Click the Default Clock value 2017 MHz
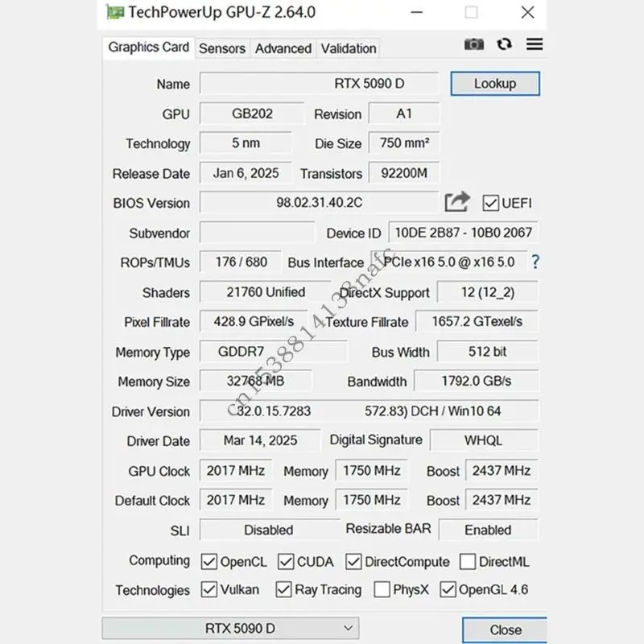The height and width of the screenshot is (644, 644). pos(236,500)
